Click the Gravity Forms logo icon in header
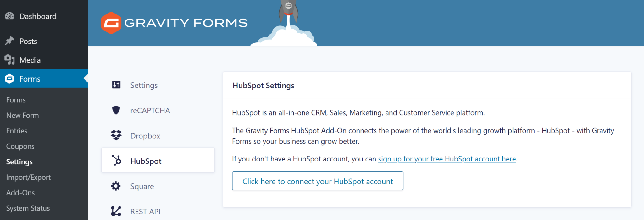 (111, 23)
